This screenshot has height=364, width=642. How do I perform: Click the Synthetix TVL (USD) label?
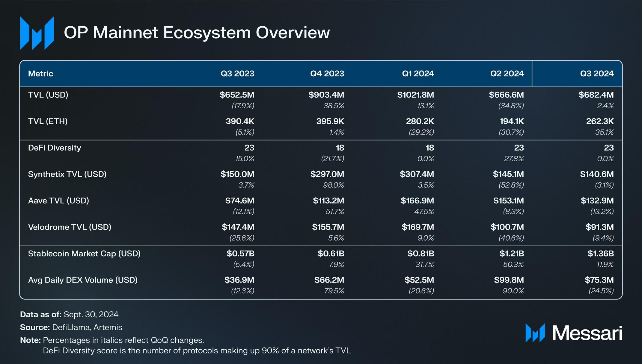(67, 174)
